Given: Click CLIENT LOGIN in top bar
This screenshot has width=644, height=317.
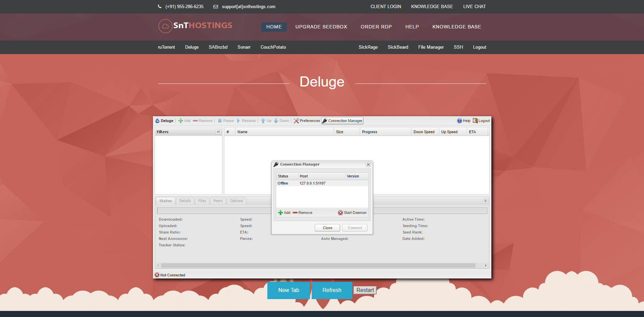Looking at the screenshot, I should [x=386, y=6].
